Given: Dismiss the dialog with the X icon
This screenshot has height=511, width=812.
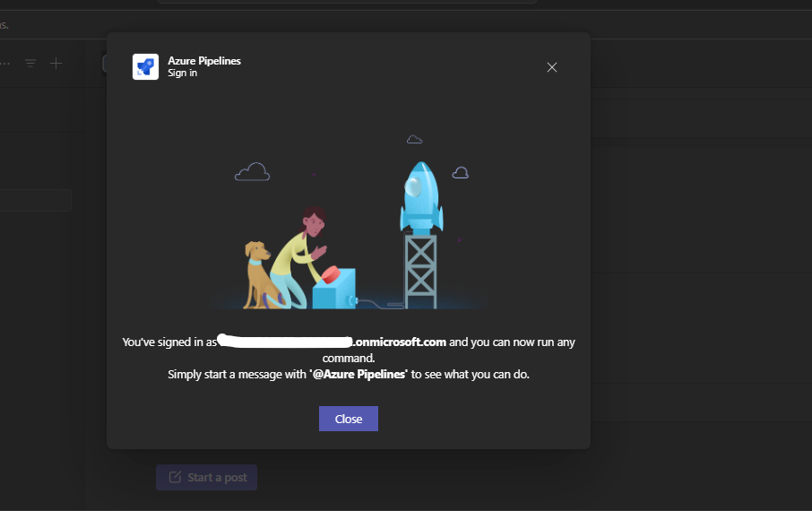Looking at the screenshot, I should pyautogui.click(x=552, y=67).
